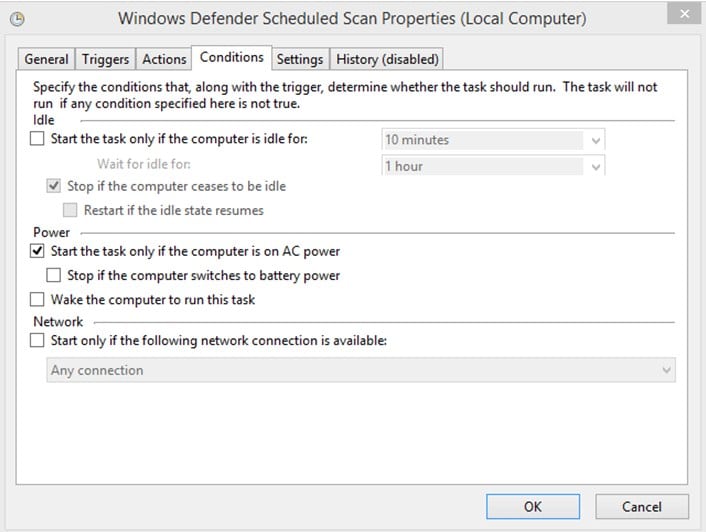Screen dimensions: 706x532
Task: Expand the Any connection dropdown
Action: pos(361,370)
